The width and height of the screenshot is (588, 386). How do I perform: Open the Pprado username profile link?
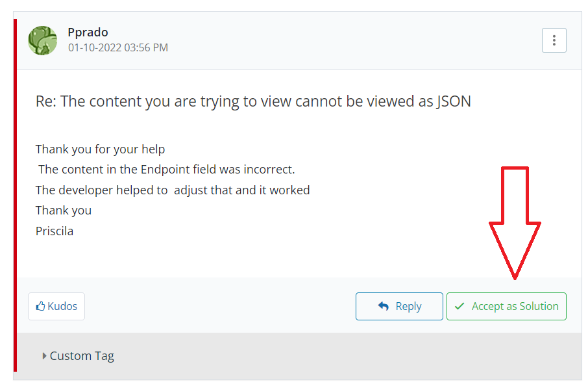point(88,32)
